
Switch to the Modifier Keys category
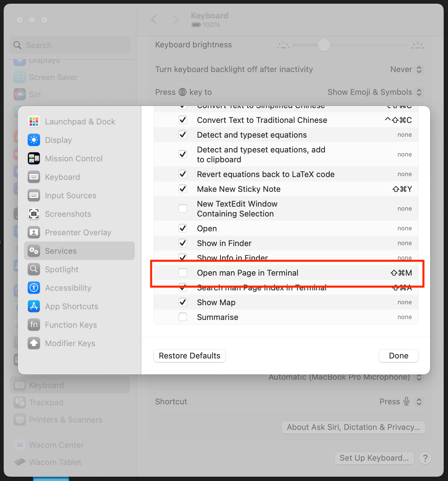pyautogui.click(x=79, y=343)
